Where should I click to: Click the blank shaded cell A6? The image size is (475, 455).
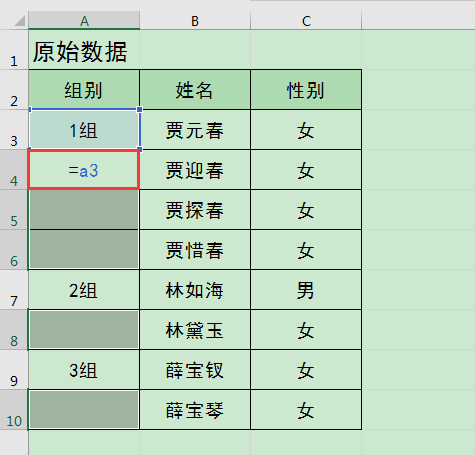coord(84,250)
